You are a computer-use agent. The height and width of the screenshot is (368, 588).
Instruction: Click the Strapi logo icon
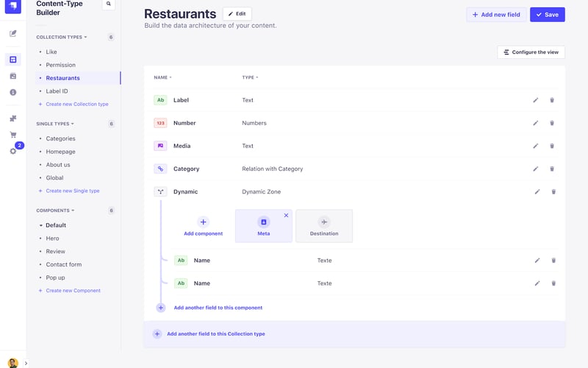[x=12, y=6]
